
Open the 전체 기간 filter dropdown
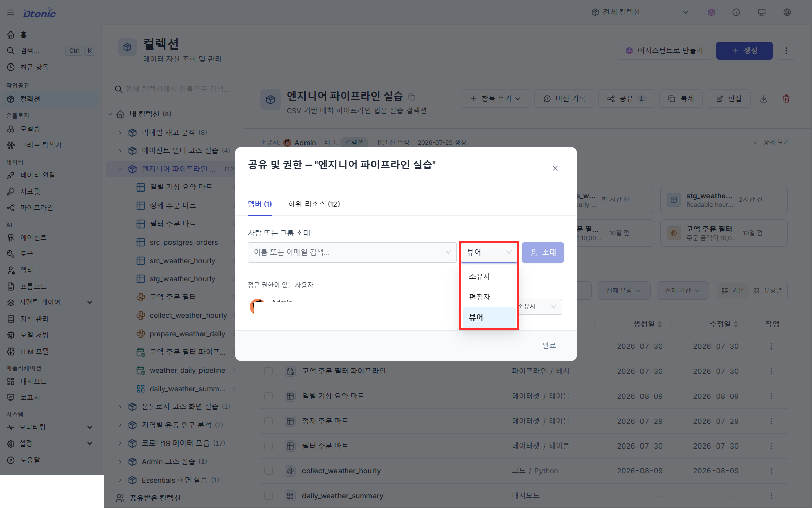(683, 290)
